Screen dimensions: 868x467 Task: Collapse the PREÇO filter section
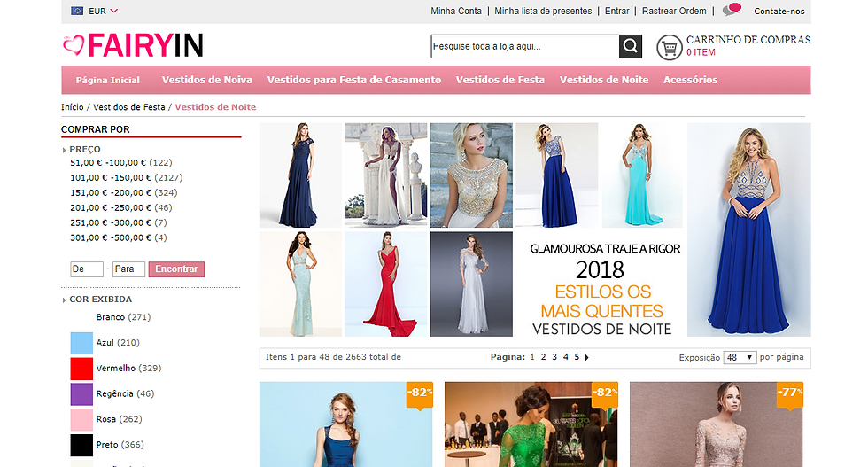[81, 149]
